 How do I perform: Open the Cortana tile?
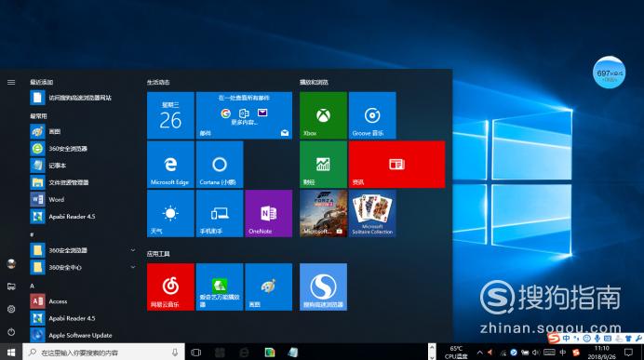220,165
